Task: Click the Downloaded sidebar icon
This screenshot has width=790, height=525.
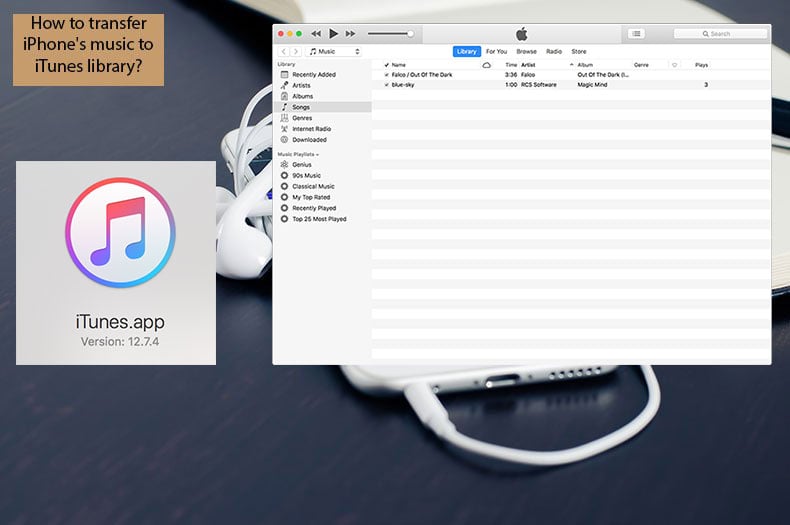Action: click(x=284, y=140)
